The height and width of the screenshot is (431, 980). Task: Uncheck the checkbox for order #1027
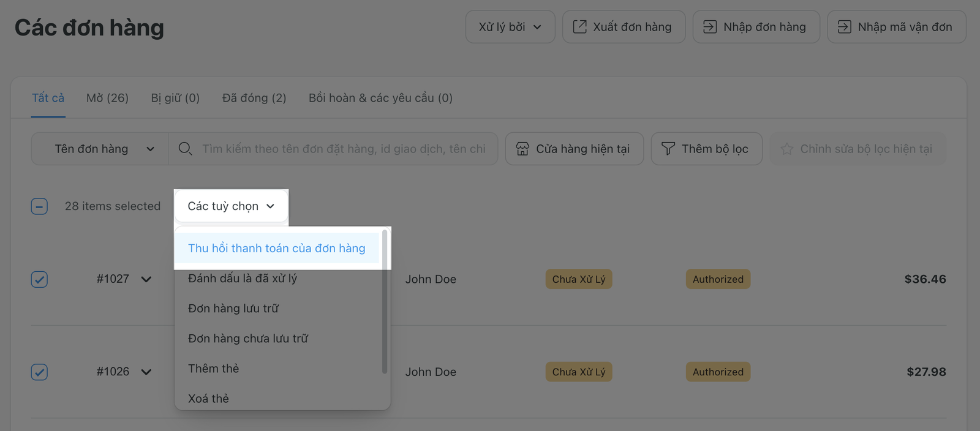click(39, 279)
